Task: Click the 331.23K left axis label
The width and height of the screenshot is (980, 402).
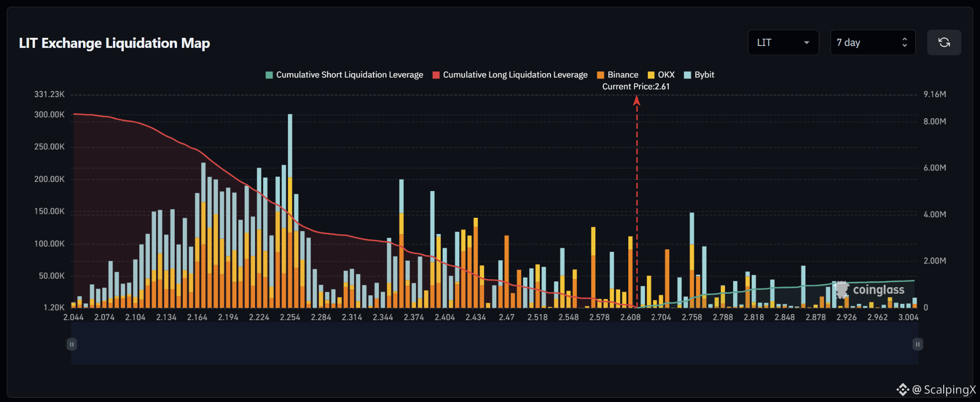Action: tap(49, 94)
